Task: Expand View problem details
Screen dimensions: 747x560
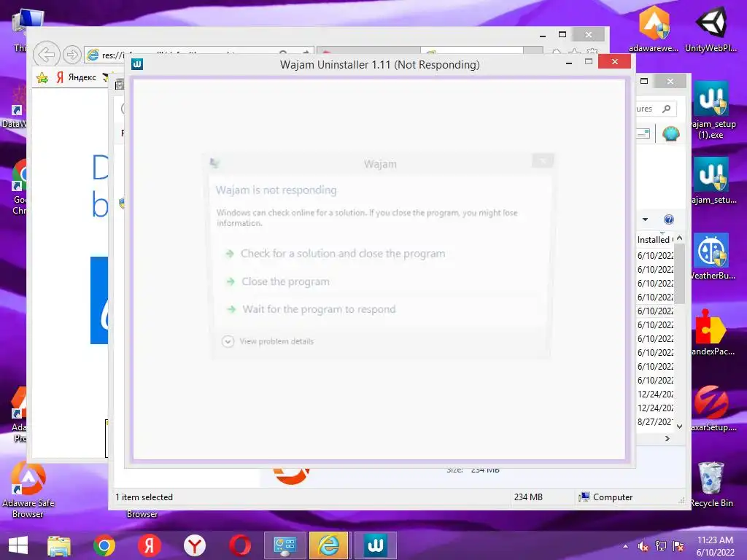Action: tap(267, 341)
